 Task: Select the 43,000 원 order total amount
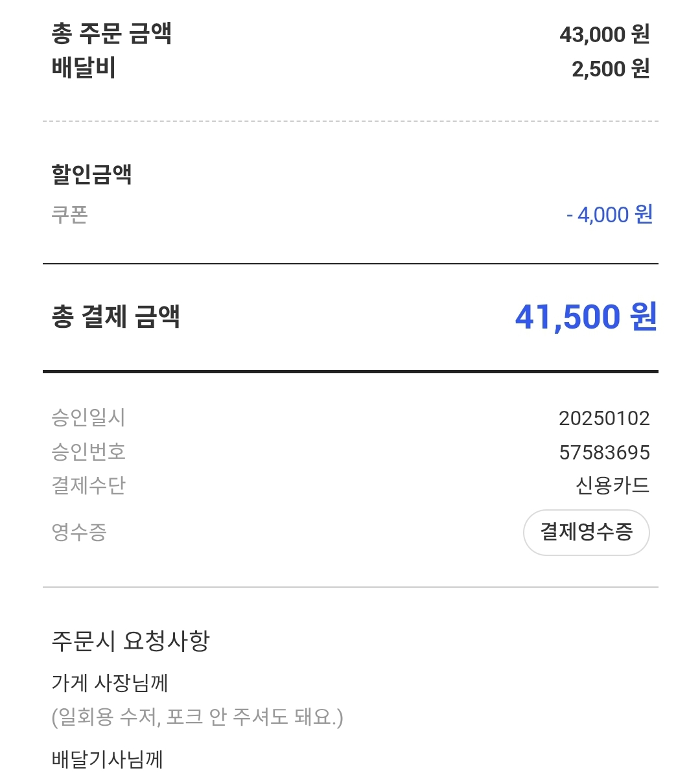tap(604, 34)
